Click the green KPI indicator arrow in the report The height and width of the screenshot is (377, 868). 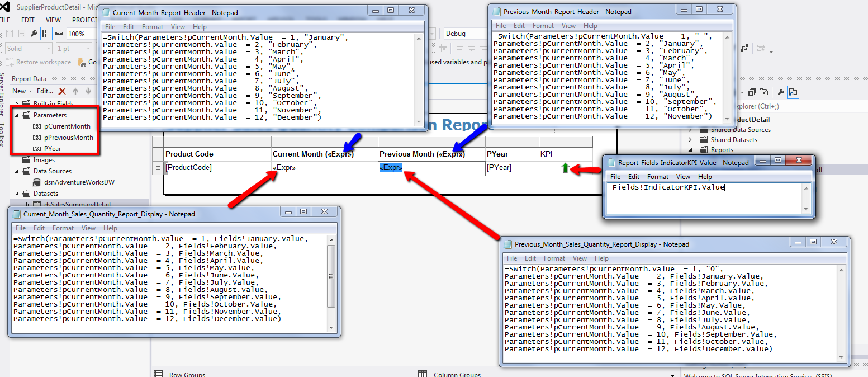click(565, 168)
